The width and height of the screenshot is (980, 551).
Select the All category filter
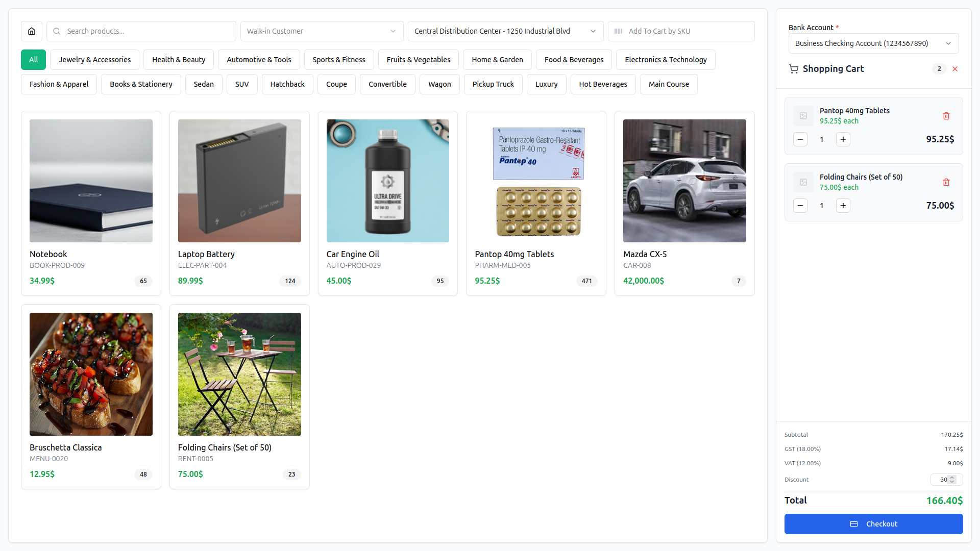point(33,60)
